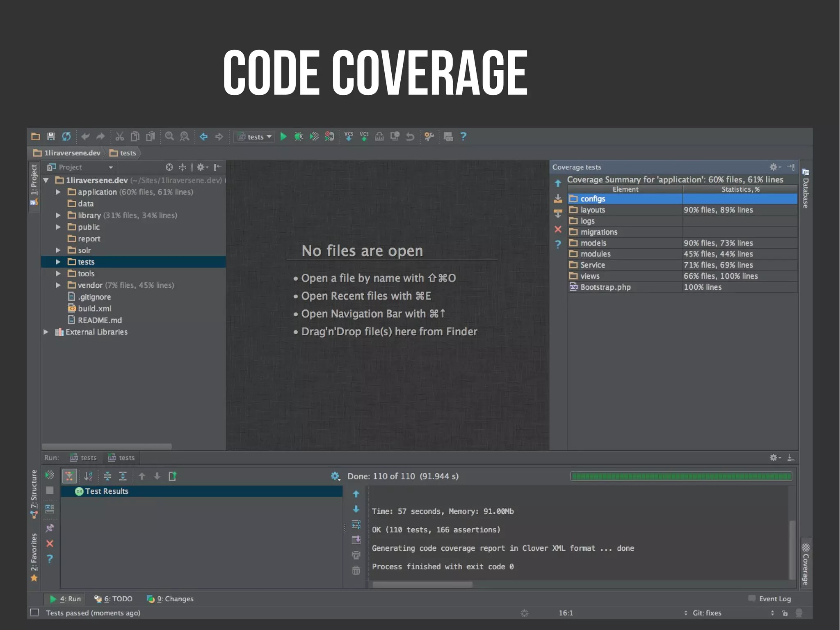The image size is (840, 630).
Task: Click the Undo arrow icon
Action: 85,137
